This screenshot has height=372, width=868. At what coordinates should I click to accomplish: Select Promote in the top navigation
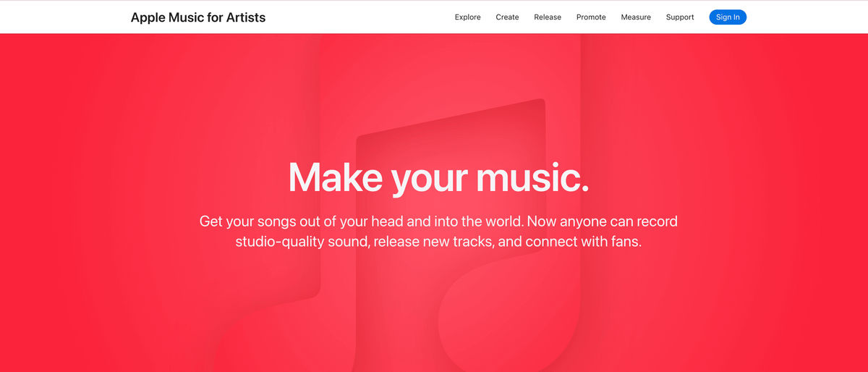click(x=591, y=17)
